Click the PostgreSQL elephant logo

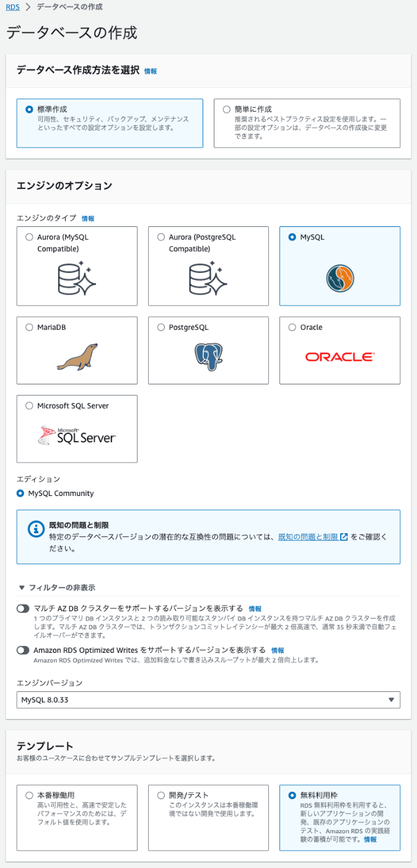(x=208, y=356)
